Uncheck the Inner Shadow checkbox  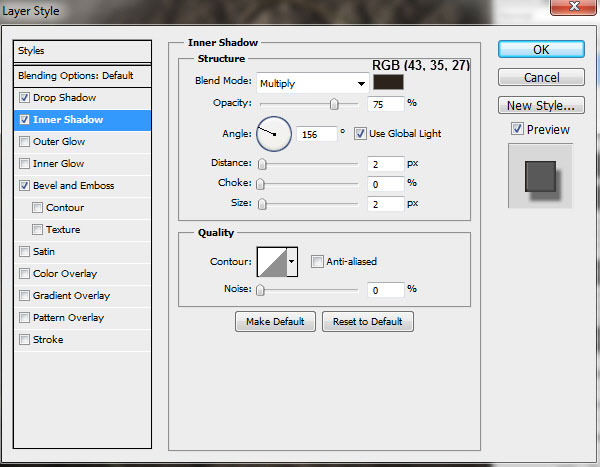[24, 119]
